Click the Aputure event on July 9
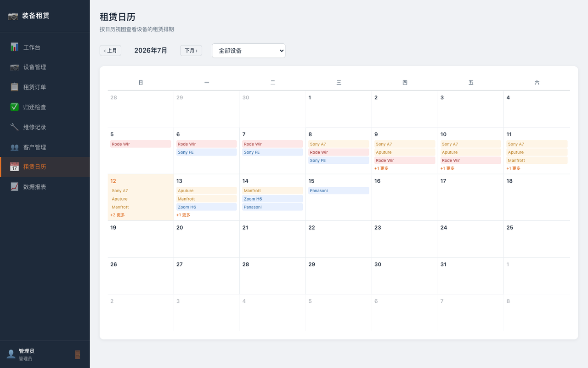 [405, 152]
